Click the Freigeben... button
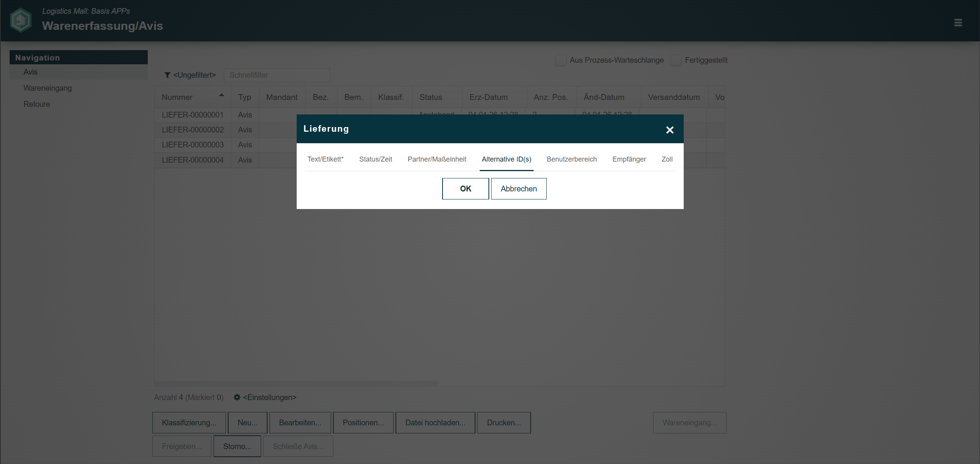The width and height of the screenshot is (980, 464). click(x=182, y=446)
